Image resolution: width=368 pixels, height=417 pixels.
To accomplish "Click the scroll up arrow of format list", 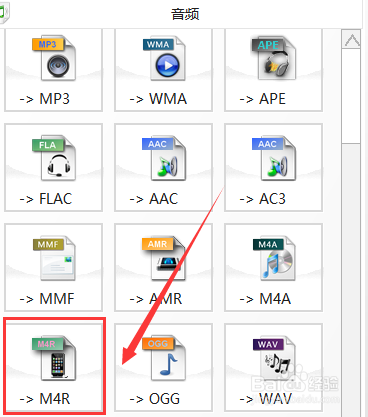I will 351,39.
